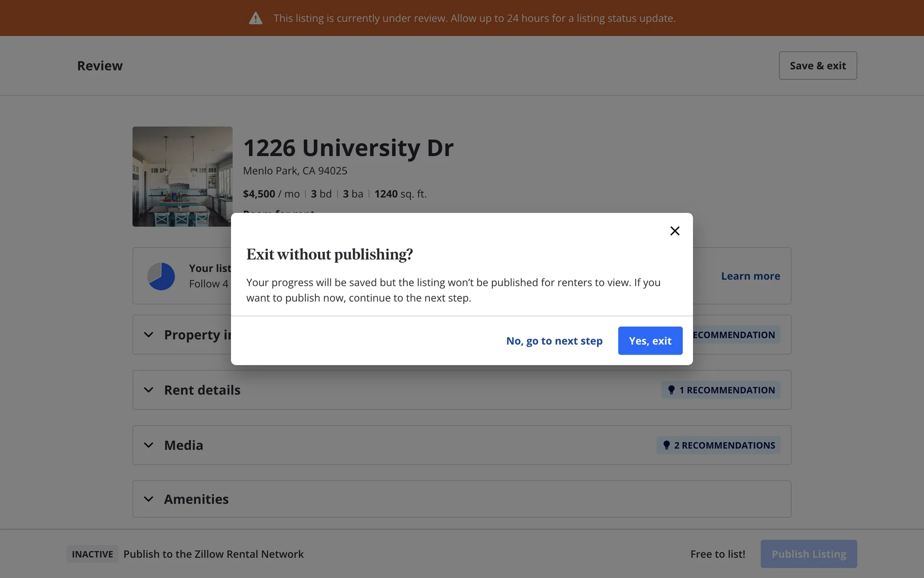Click the INACTIVE status badge
Viewport: 924px width, 578px height.
pos(92,554)
